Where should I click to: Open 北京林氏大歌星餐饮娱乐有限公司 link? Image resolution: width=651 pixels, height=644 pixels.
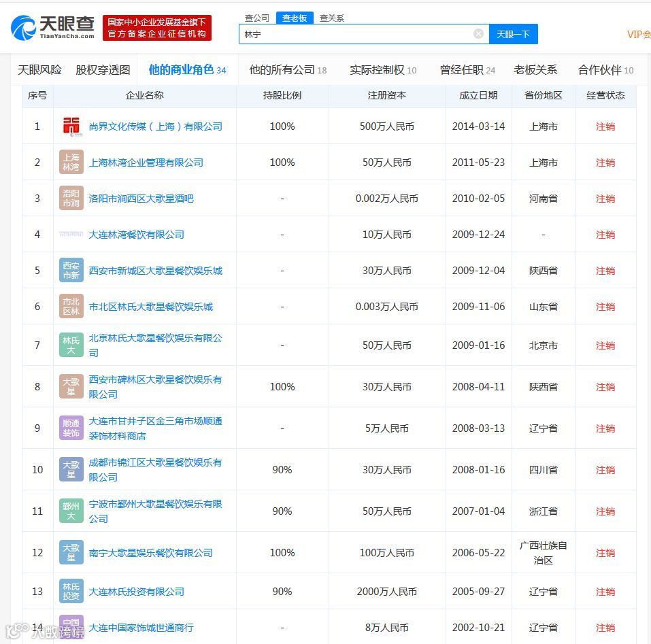click(156, 345)
